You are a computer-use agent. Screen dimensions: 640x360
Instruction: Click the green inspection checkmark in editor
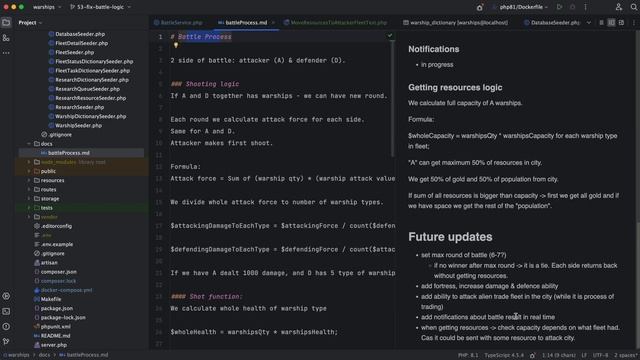click(390, 36)
